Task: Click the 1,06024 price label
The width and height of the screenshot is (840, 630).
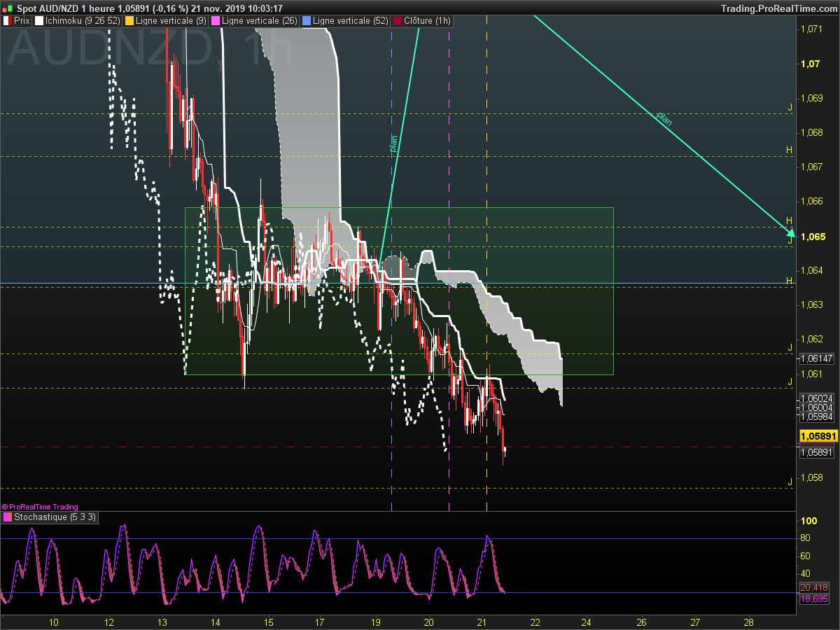Action: [x=816, y=398]
